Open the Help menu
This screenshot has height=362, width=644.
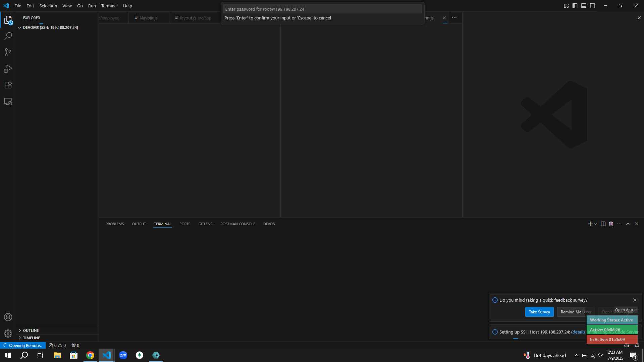(x=127, y=6)
